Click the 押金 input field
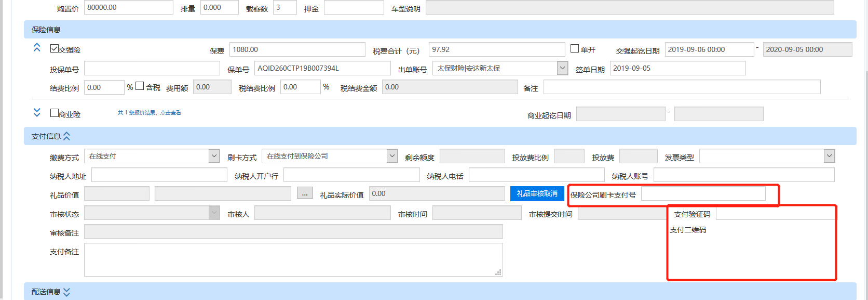Screen dimensions: 868x300 pyautogui.click(x=354, y=7)
